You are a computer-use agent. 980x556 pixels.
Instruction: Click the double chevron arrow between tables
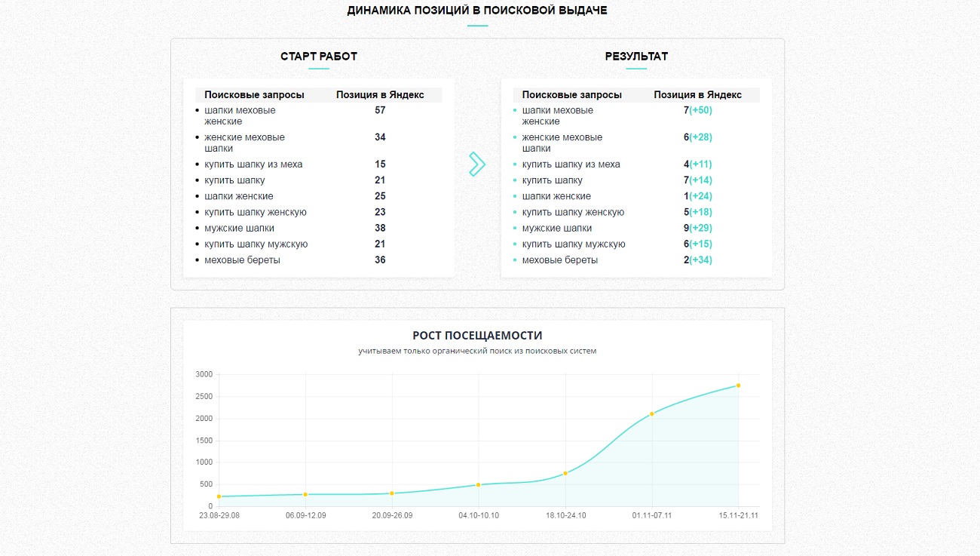pyautogui.click(x=477, y=164)
